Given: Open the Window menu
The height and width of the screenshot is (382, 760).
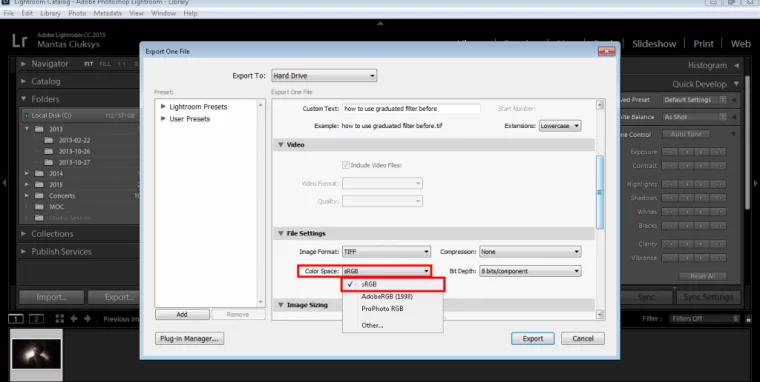Looking at the screenshot, I should tap(163, 13).
